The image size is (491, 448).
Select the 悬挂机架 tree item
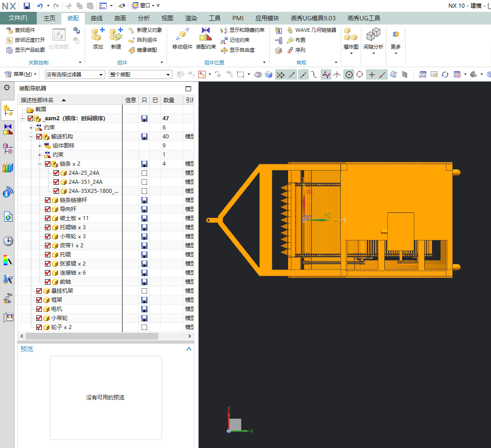[x=62, y=291]
